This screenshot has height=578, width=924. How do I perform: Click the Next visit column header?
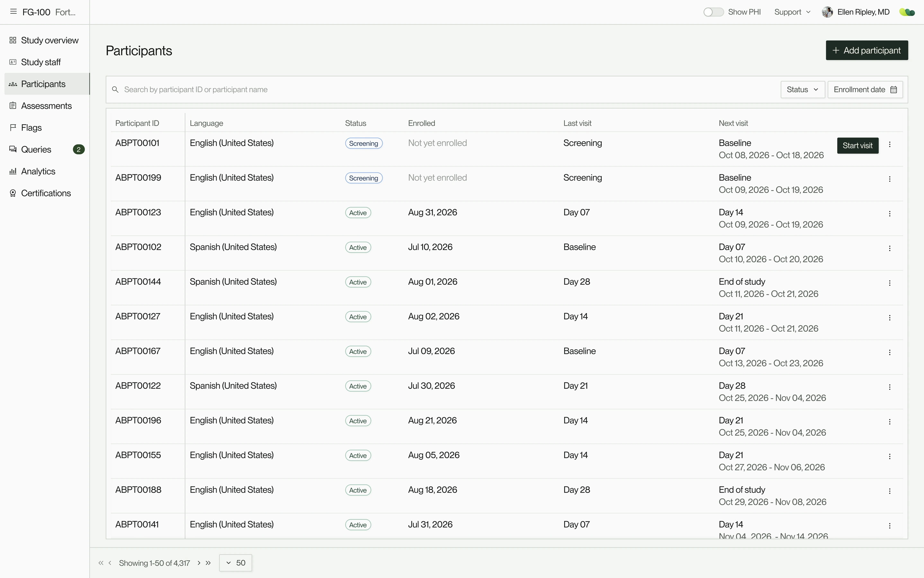tap(733, 123)
